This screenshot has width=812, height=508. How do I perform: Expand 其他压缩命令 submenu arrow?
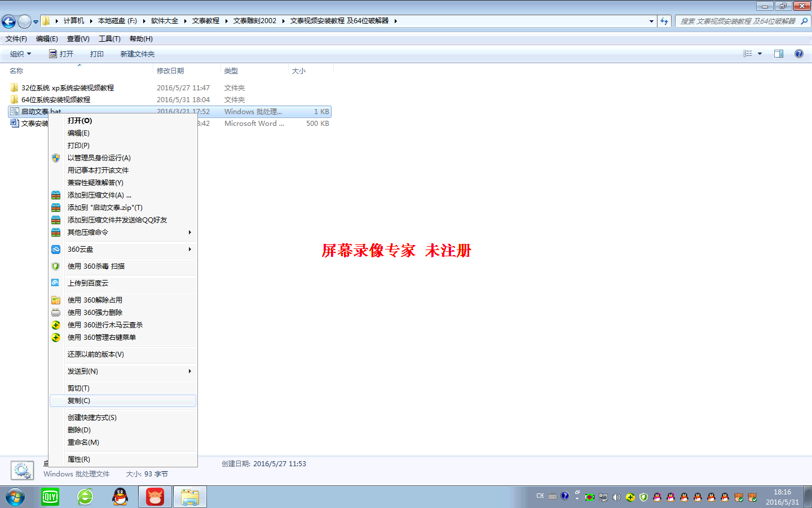pyautogui.click(x=190, y=233)
